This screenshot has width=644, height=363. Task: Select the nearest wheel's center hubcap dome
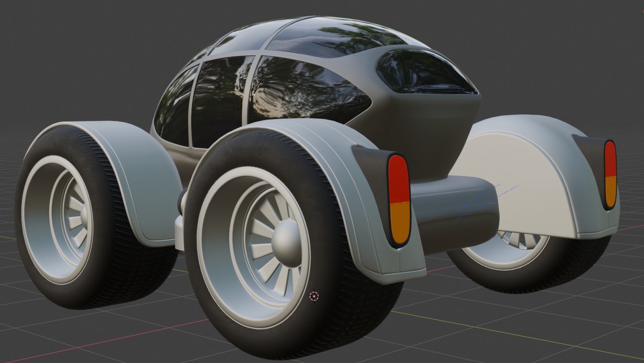tap(287, 245)
